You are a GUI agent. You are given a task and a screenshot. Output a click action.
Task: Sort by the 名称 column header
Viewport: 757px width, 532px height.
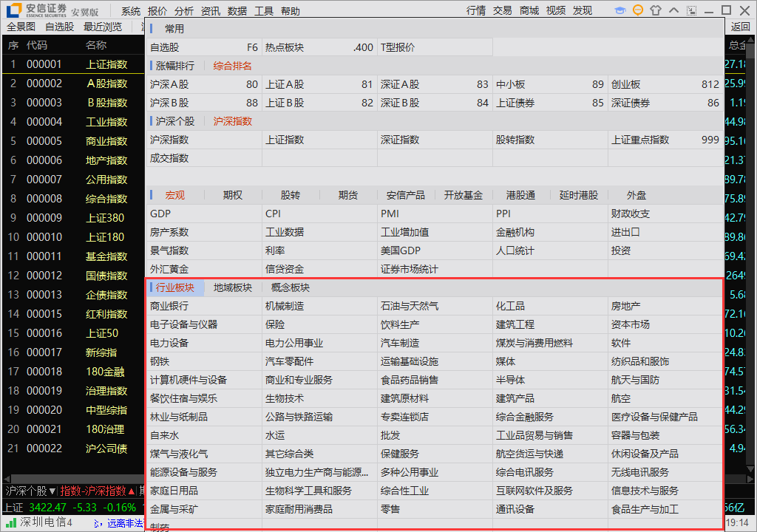[96, 45]
